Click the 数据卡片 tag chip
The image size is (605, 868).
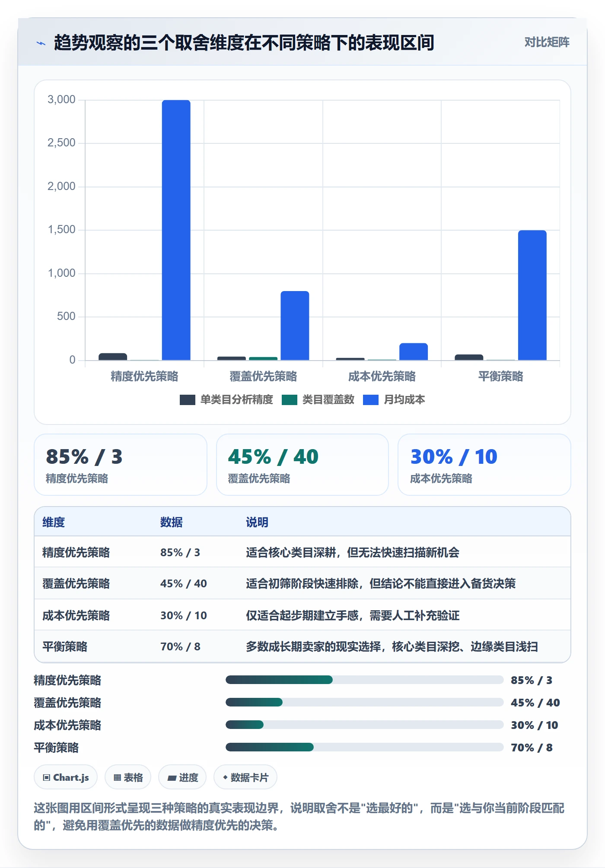click(245, 777)
